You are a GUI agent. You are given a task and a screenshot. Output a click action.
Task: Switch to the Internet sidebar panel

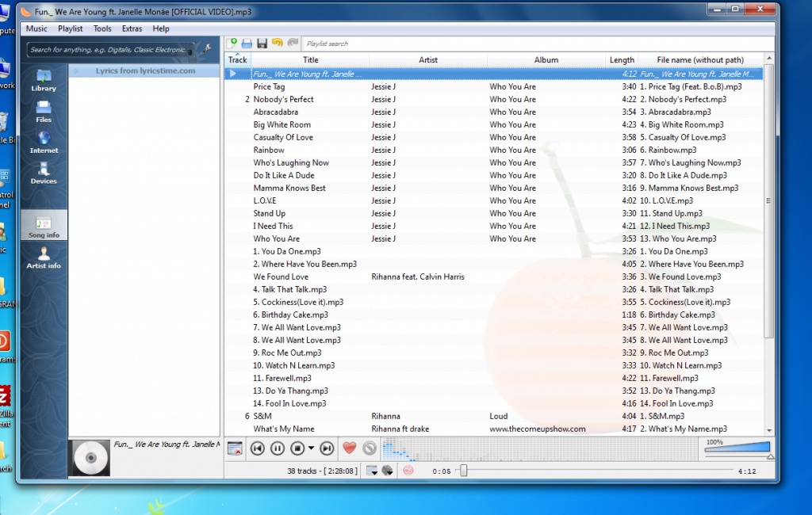pos(44,142)
